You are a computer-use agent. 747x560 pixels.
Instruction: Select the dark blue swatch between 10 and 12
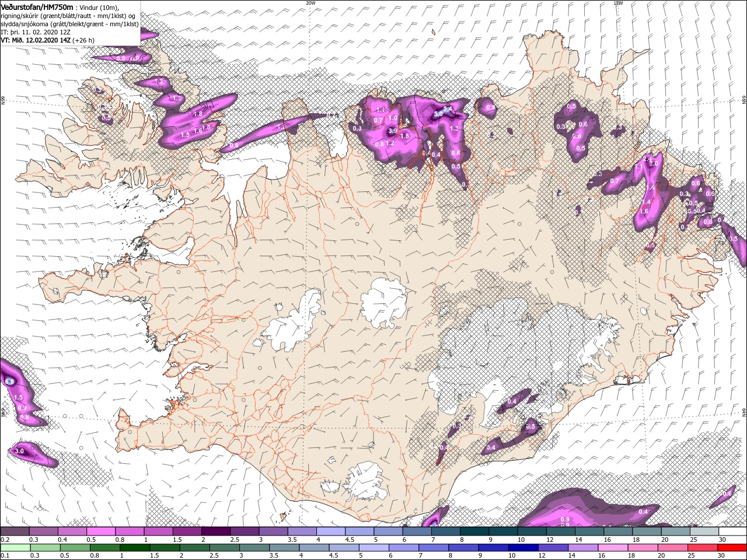click(x=522, y=548)
